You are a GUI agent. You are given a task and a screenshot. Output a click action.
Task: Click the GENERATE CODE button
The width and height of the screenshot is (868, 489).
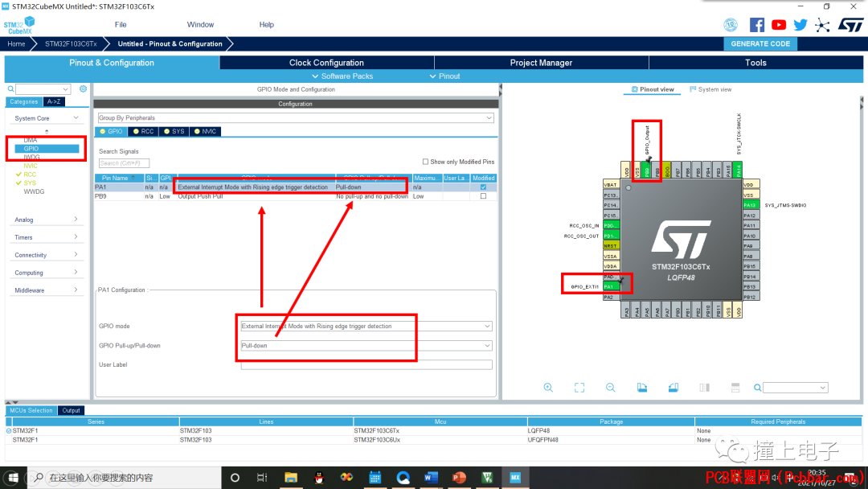coord(760,43)
